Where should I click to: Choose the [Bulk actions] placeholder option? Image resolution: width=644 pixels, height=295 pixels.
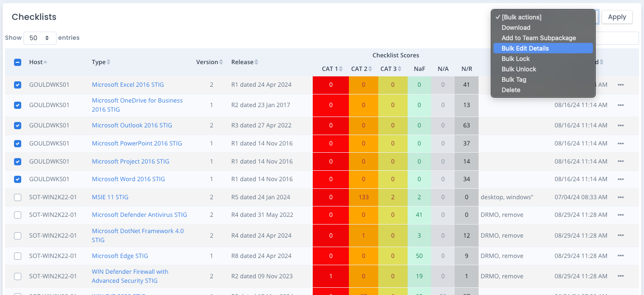[x=543, y=17]
